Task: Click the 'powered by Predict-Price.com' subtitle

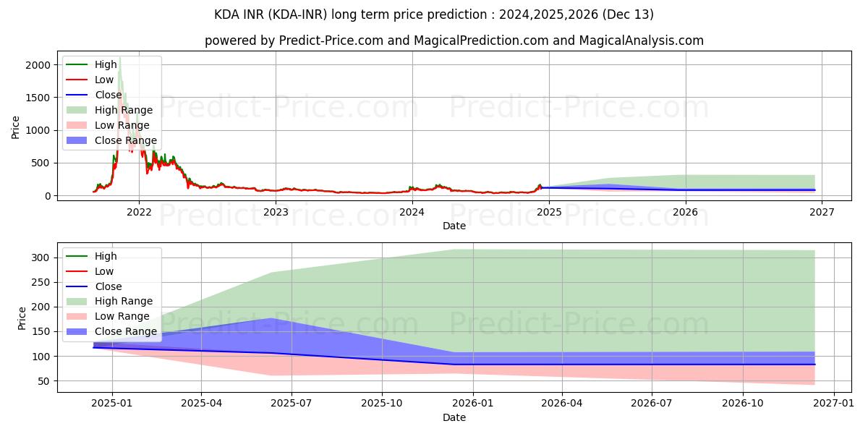Action: pyautogui.click(x=454, y=41)
